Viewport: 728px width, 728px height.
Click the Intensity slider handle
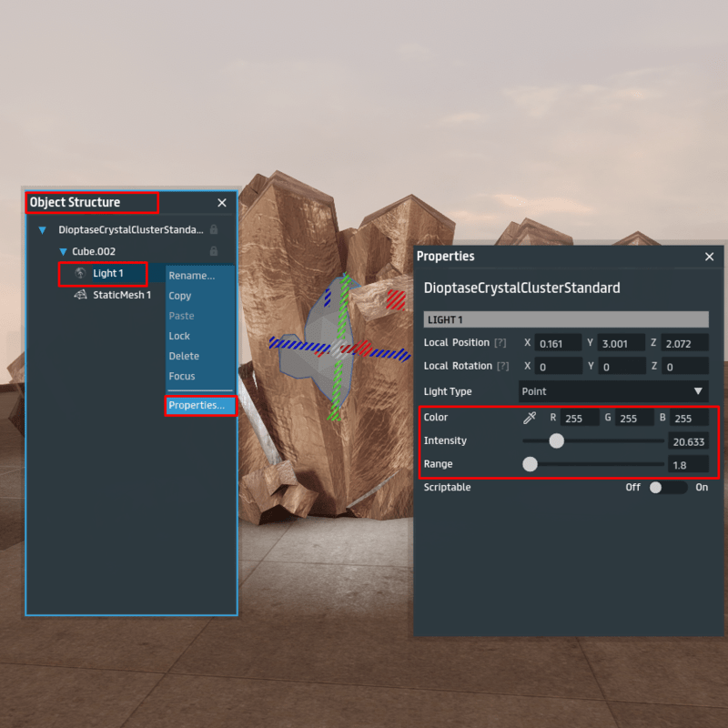click(556, 441)
